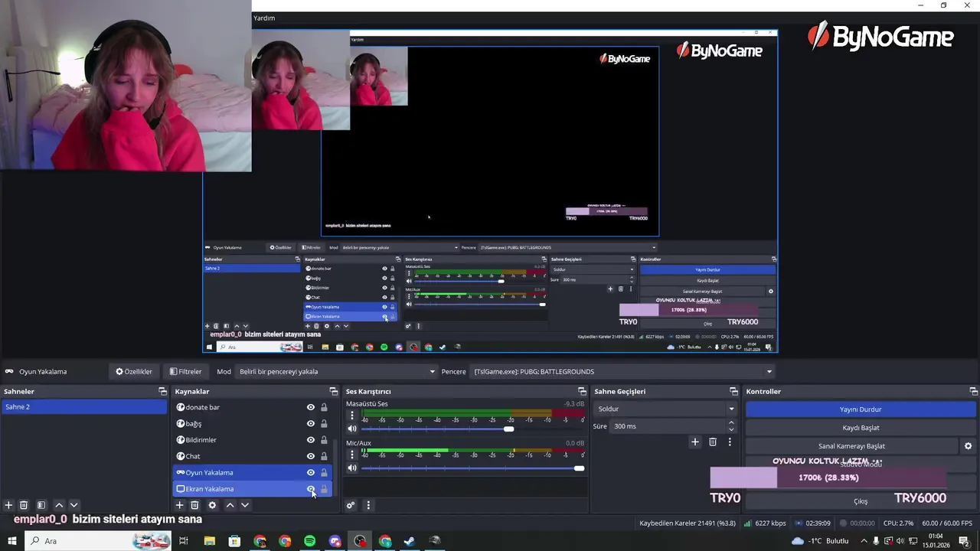Select the Sahne 2 scene
Screen dimensions: 980x551
tap(84, 407)
